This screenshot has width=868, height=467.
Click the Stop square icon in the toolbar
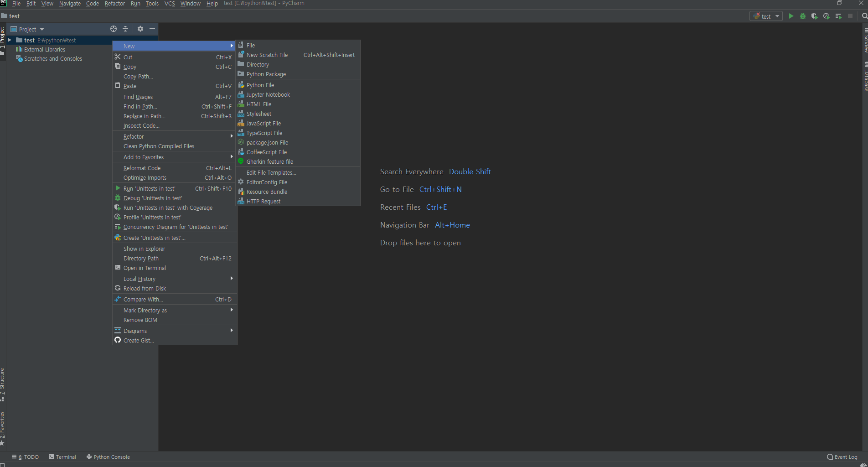pos(850,16)
